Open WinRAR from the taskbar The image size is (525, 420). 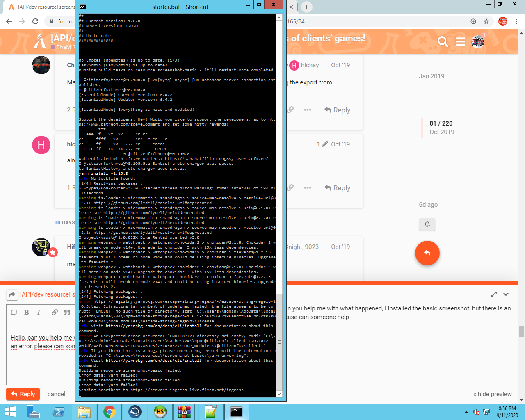185,411
